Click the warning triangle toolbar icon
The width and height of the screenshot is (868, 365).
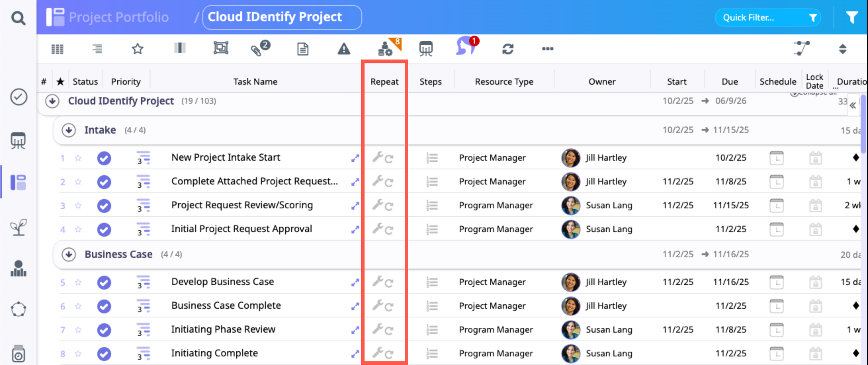[344, 49]
